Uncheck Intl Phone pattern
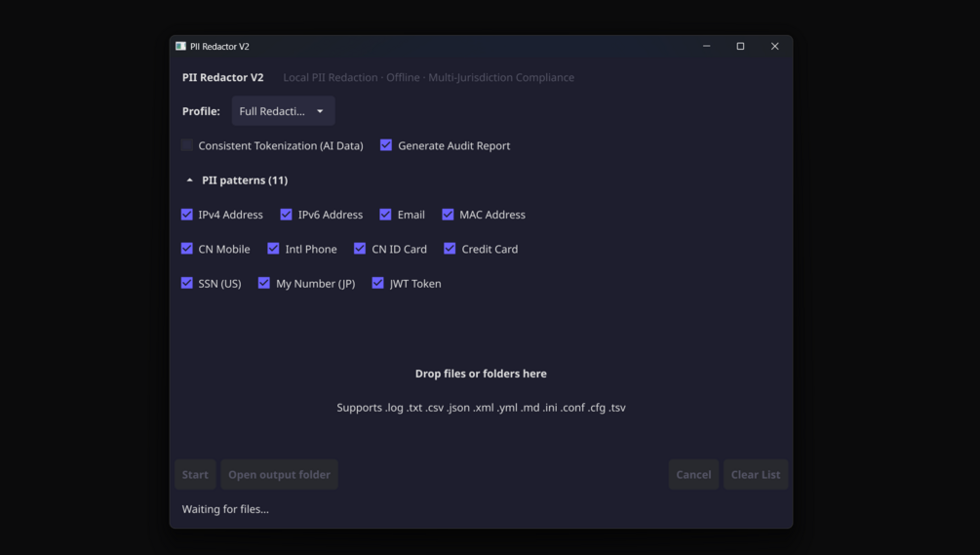 [274, 249]
